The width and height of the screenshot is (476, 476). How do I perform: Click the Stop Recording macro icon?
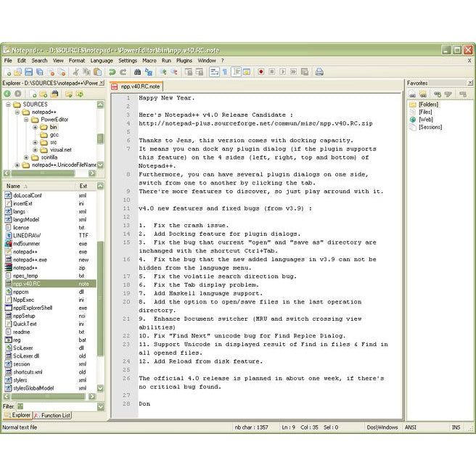(271, 72)
